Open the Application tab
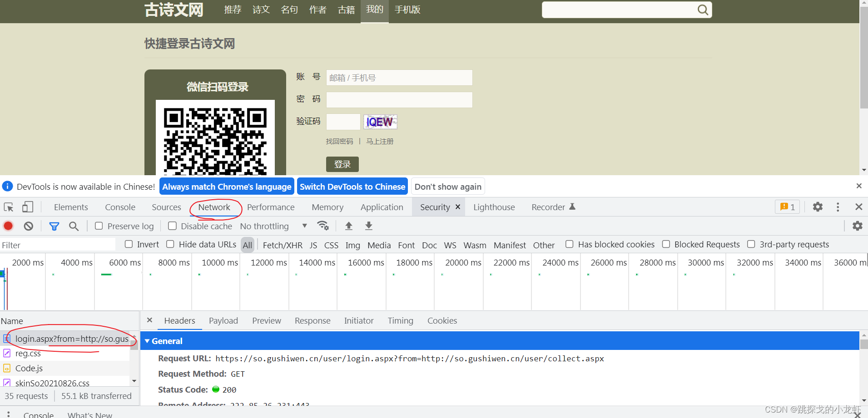 (x=382, y=207)
